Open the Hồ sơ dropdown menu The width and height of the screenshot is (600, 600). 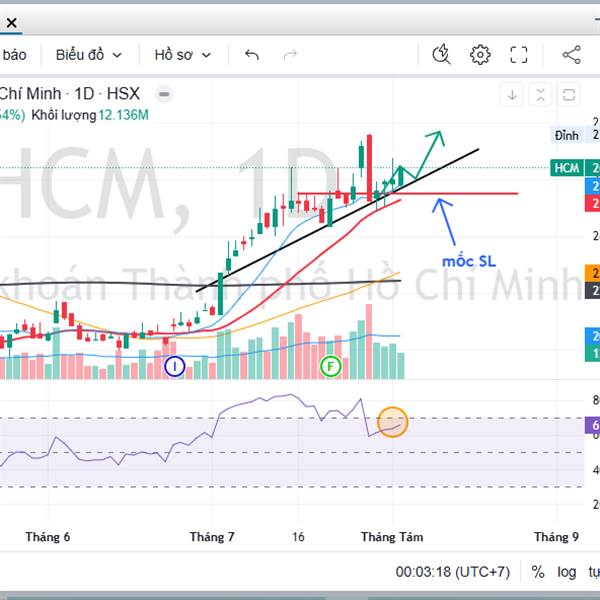183,55
